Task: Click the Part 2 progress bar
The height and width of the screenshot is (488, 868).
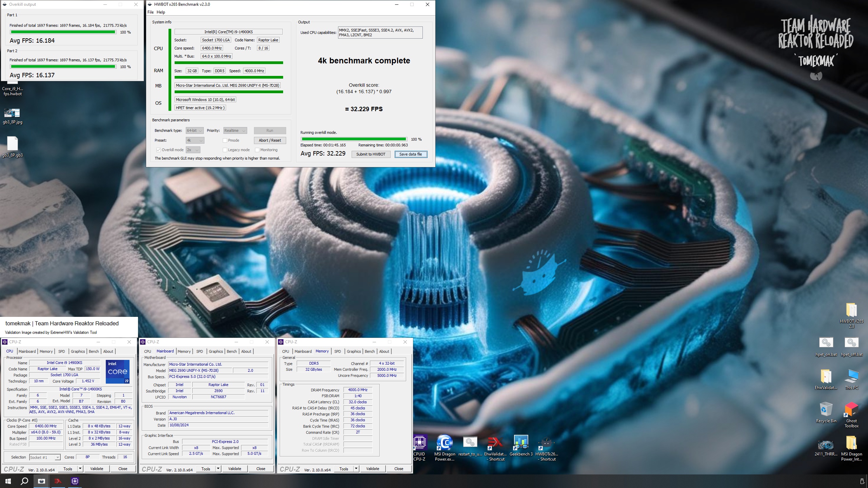Action: [x=63, y=67]
